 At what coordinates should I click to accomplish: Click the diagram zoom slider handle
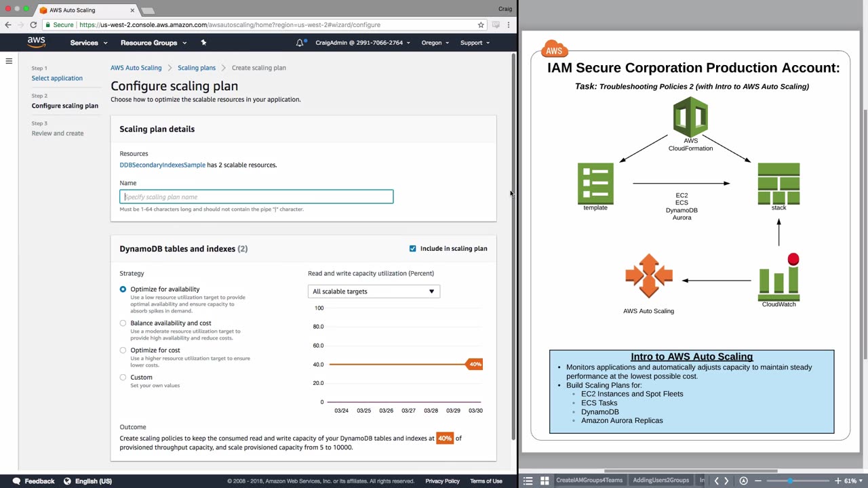click(x=790, y=481)
